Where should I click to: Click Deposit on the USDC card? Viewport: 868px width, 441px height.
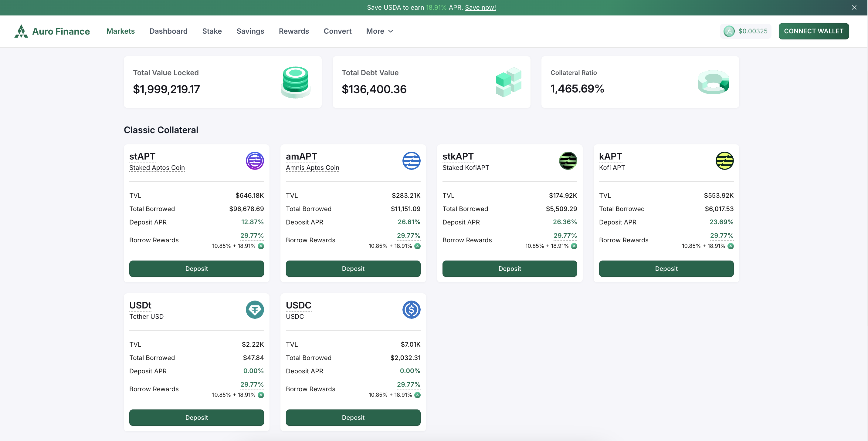353,417
